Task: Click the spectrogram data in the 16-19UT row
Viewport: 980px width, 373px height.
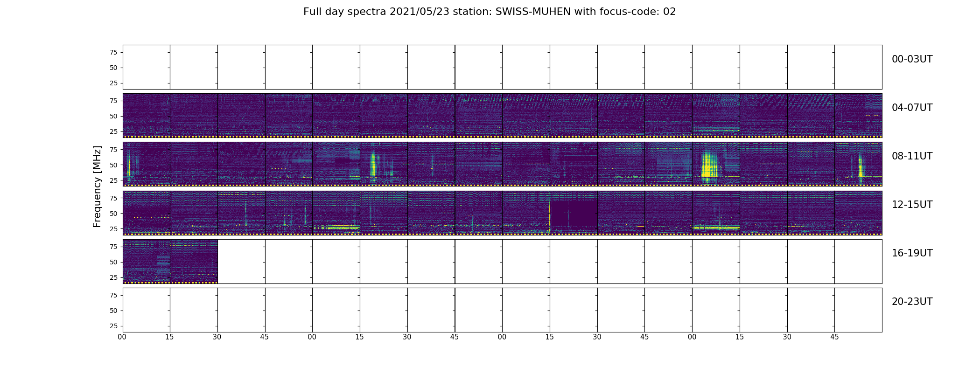Action: coord(170,261)
